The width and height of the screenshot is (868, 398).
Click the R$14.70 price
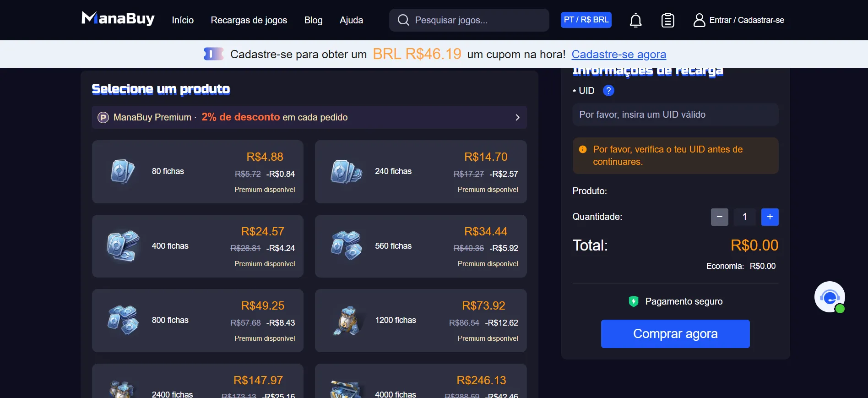tap(486, 157)
